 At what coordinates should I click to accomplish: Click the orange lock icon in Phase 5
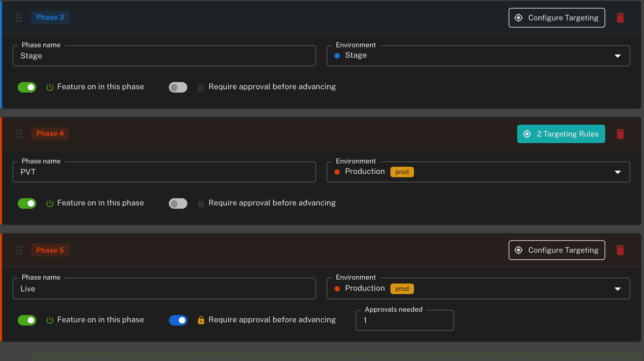click(x=201, y=320)
